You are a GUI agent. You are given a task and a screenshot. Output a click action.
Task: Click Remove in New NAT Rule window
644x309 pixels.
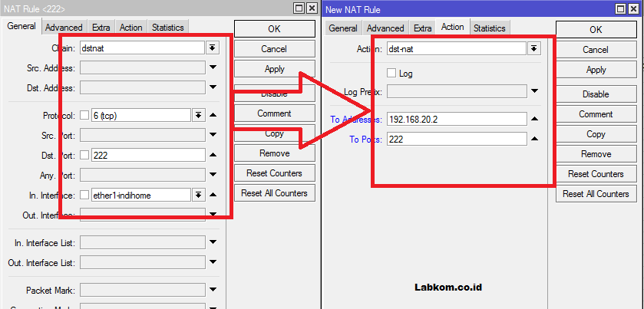tap(596, 154)
